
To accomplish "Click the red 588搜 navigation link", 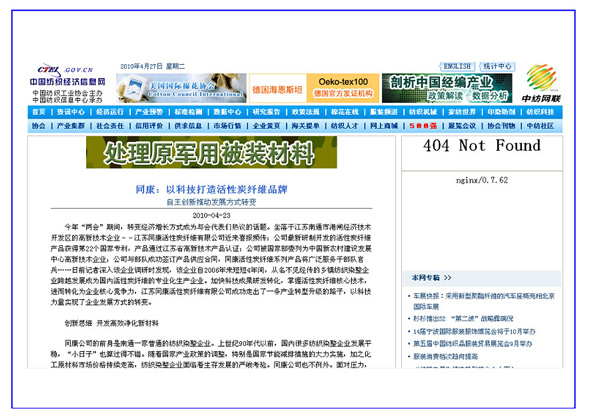I will click(x=421, y=126).
